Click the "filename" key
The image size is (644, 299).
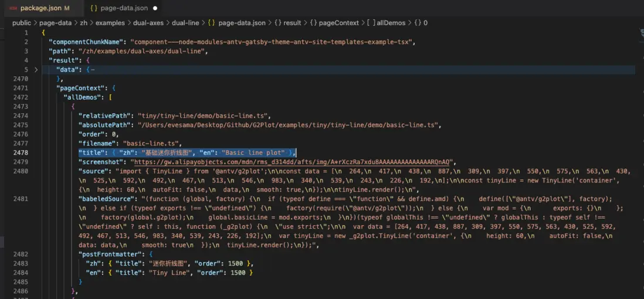point(97,143)
